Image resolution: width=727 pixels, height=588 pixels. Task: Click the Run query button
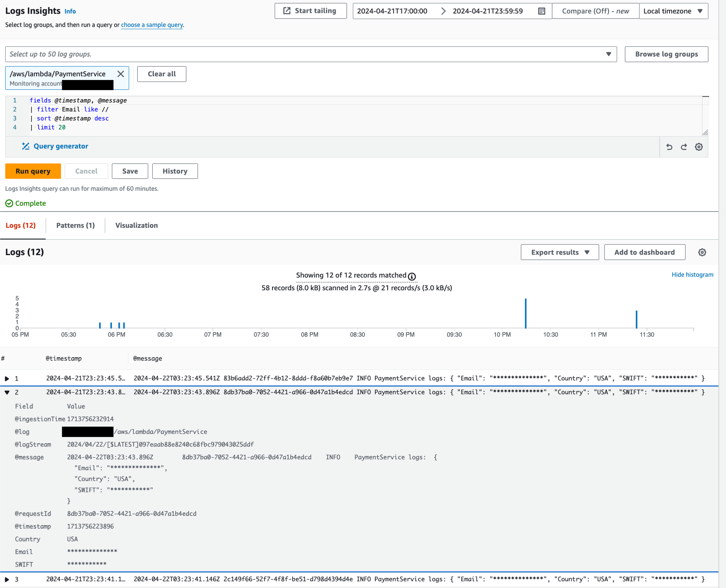[x=33, y=171]
